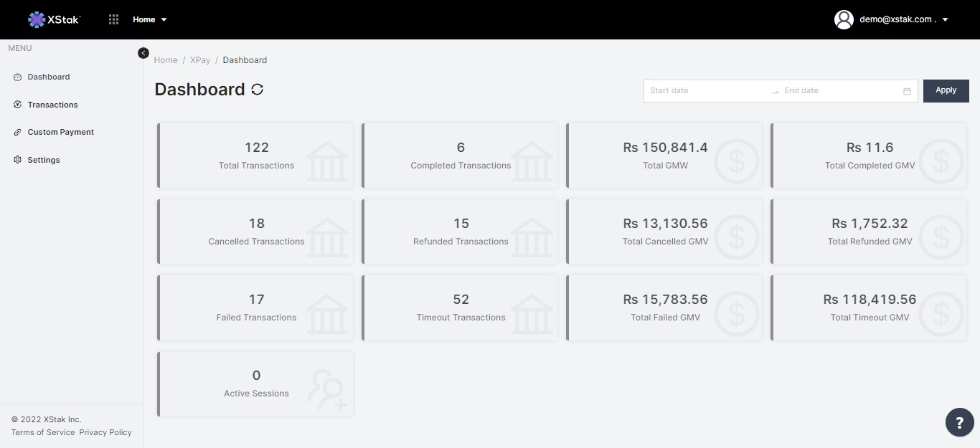Viewport: 980px width, 448px height.
Task: Click the Settings gear icon in sidebar
Action: pos(18,160)
